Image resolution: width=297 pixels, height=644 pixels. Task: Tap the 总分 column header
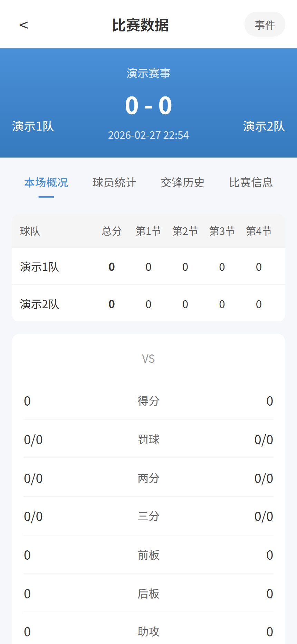tap(112, 231)
